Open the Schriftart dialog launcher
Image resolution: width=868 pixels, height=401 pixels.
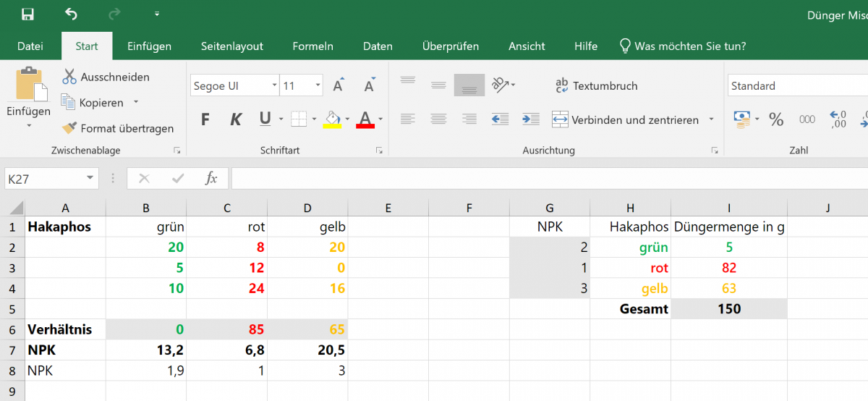(379, 151)
